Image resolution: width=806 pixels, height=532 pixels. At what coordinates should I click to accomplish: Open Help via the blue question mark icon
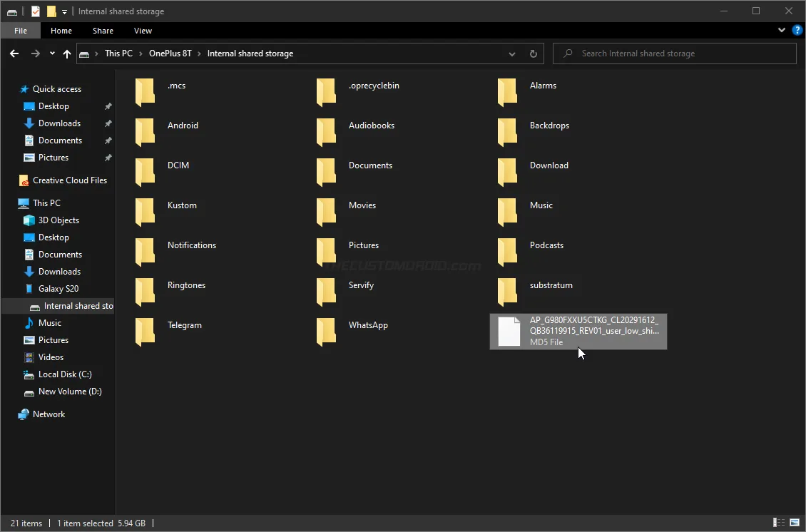click(797, 30)
